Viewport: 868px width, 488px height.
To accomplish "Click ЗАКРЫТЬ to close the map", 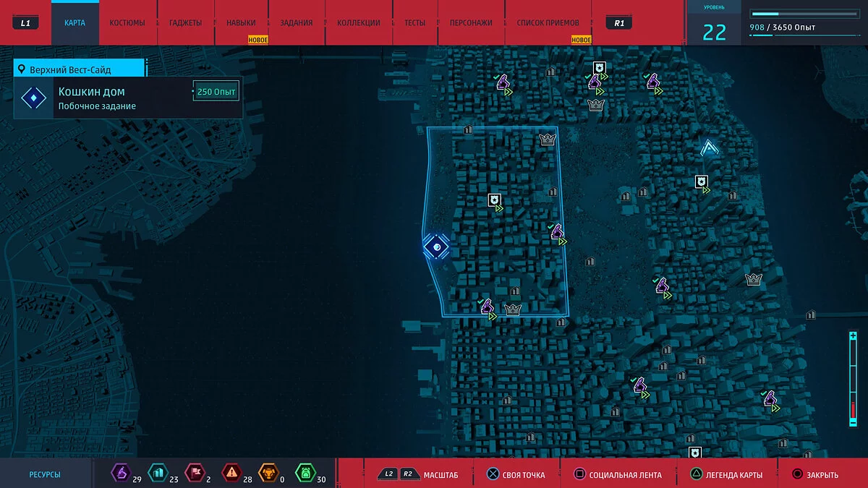I will [815, 474].
